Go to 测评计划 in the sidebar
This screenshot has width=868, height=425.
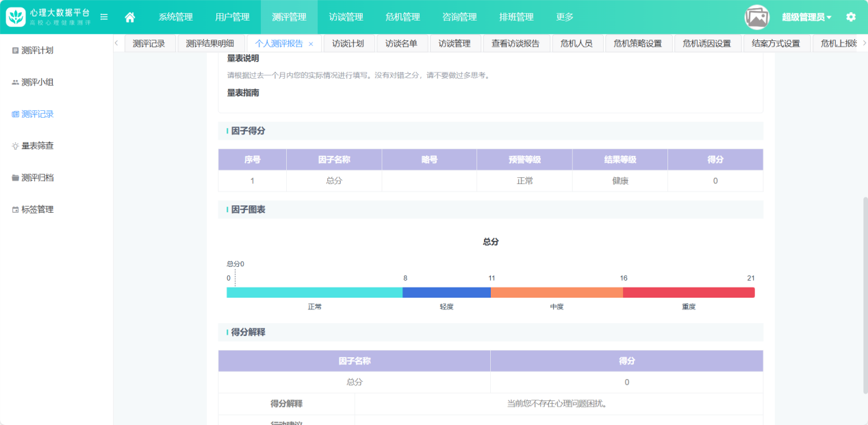(x=37, y=51)
